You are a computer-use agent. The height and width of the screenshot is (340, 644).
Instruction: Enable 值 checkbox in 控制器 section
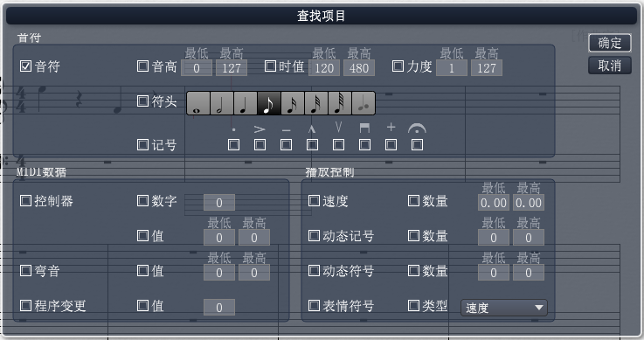coord(142,235)
